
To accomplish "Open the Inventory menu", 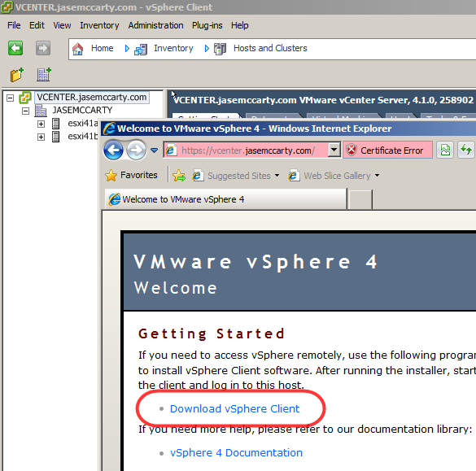I will [x=99, y=25].
